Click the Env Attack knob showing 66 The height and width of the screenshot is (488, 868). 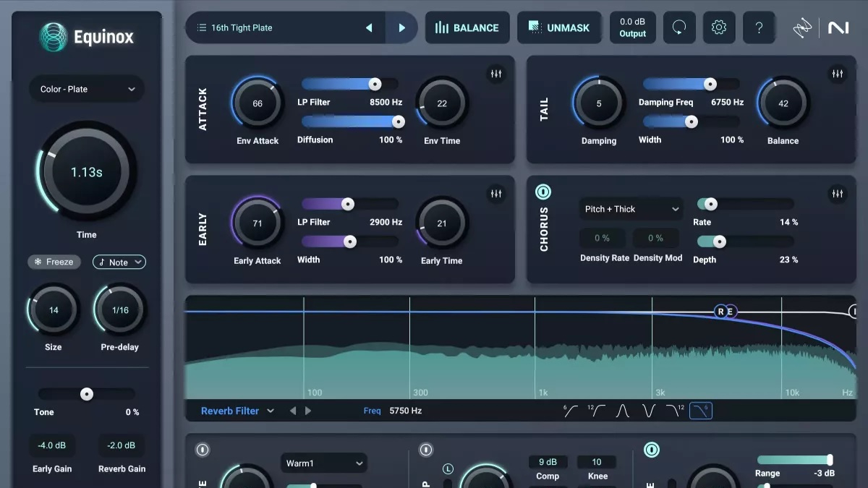coord(258,103)
